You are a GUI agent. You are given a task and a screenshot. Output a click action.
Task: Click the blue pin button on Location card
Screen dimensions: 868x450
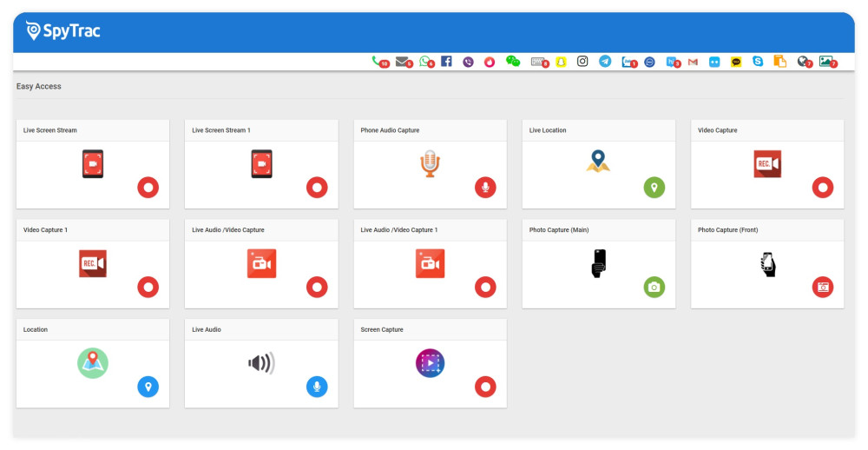coord(148,387)
